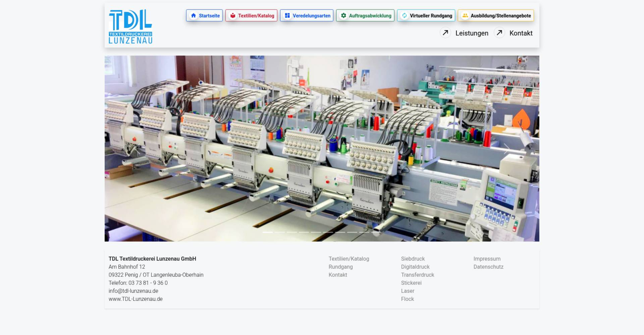Select the first carousel slide indicator
Screen dimensions: 644x335
coord(268,232)
